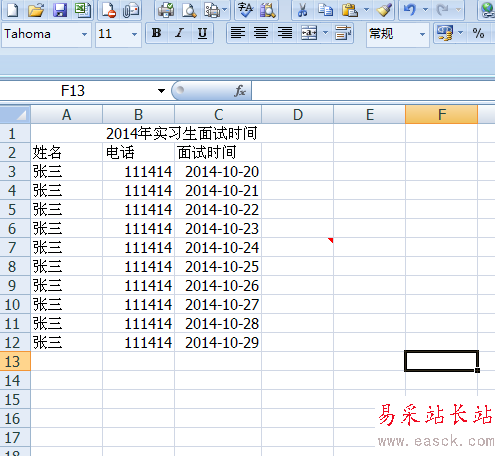Screen dimensions: 495x456
Task: Open the Tahoma font name dropdown
Action: [x=84, y=34]
